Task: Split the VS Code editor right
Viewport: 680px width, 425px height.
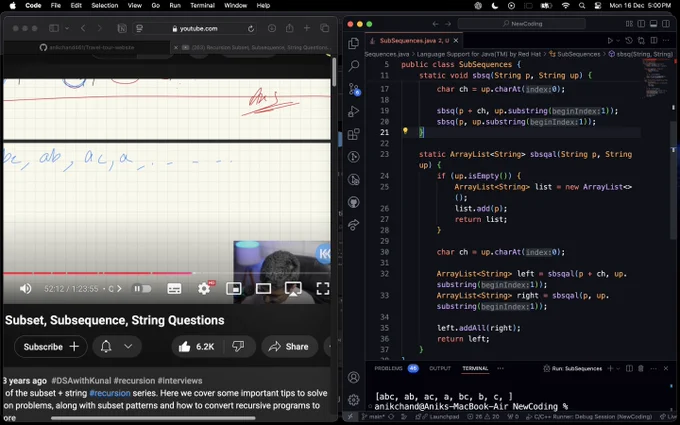Action: click(x=654, y=40)
